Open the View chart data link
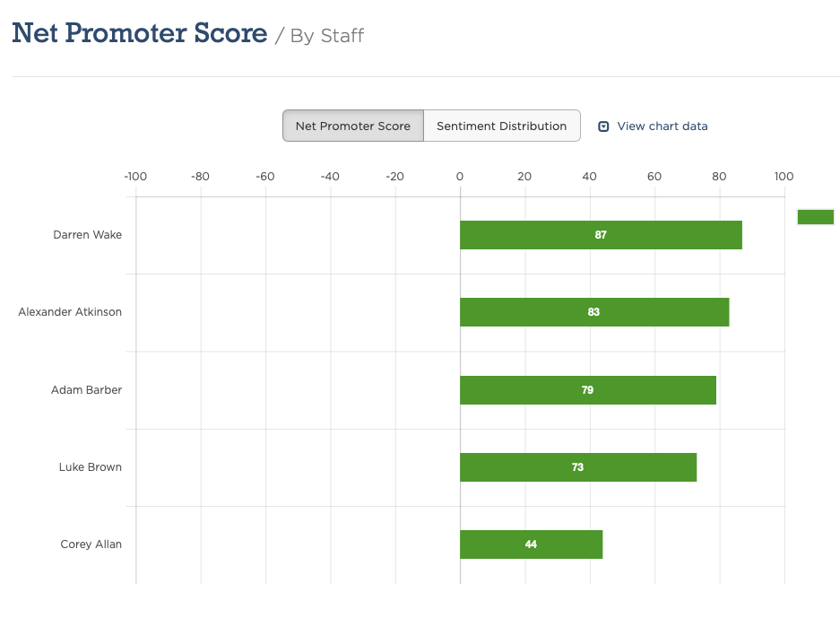Image resolution: width=840 pixels, height=627 pixels. (x=661, y=126)
